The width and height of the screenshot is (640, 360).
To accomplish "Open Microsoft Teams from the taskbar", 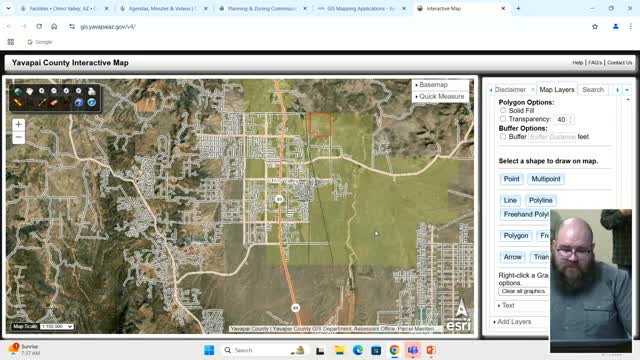I will tap(413, 350).
